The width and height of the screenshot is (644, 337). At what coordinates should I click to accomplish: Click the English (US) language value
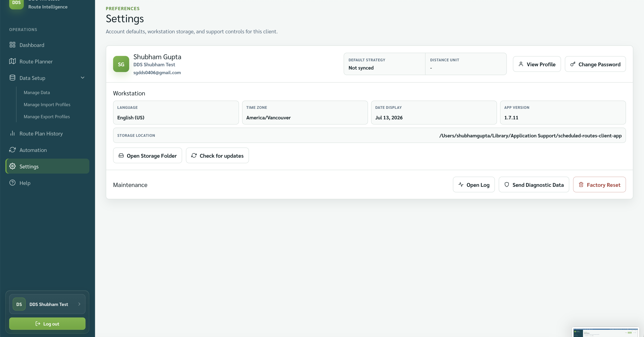pos(131,117)
